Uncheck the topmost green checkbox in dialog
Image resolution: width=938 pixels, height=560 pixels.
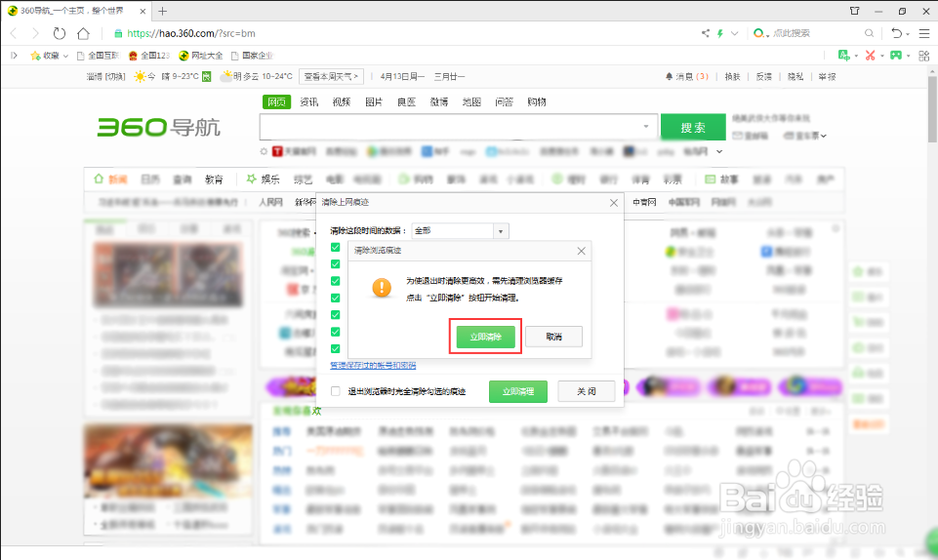(x=336, y=248)
